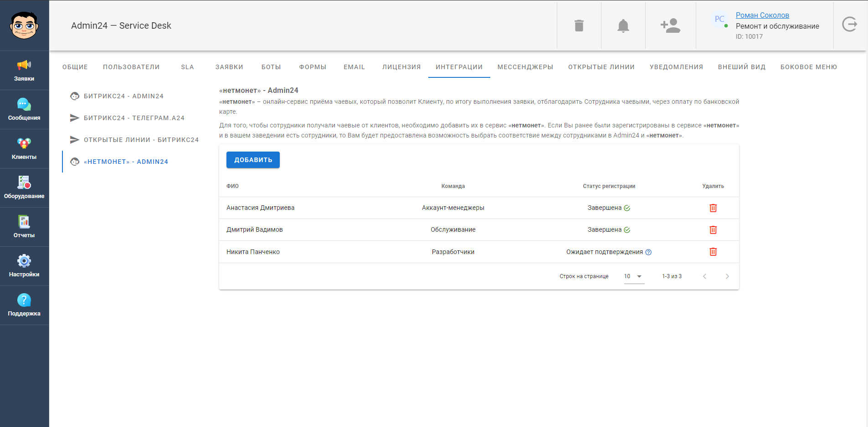Screen dimensions: 868x427
Task: Click the ФИО column header
Action: click(x=232, y=186)
